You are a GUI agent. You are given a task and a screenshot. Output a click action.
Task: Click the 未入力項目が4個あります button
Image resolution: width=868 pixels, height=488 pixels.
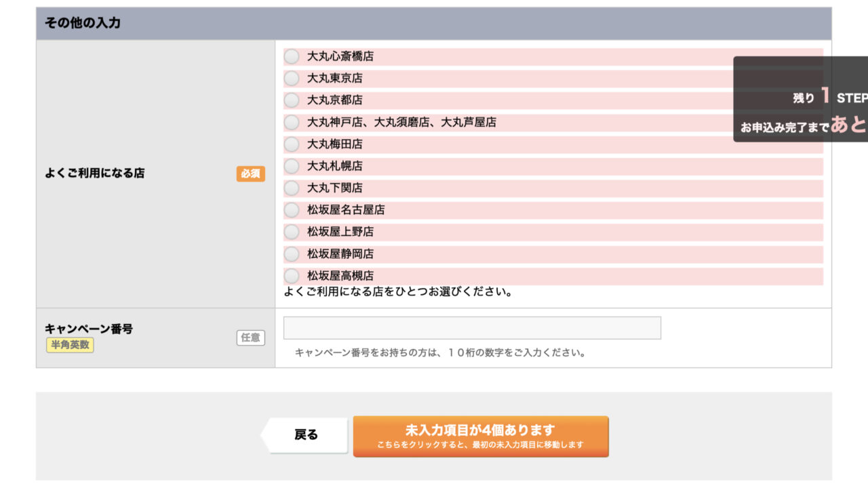point(481,436)
